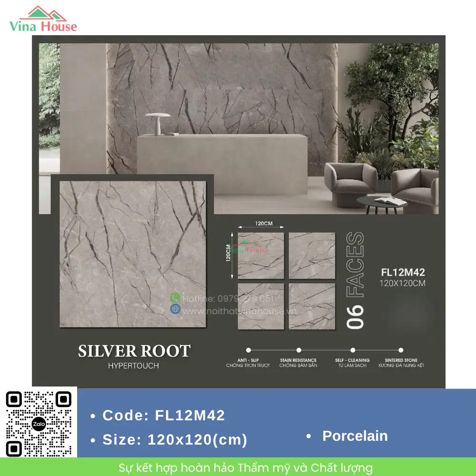Click the Porcelain material label
The height and width of the screenshot is (476, 476).
click(x=355, y=436)
